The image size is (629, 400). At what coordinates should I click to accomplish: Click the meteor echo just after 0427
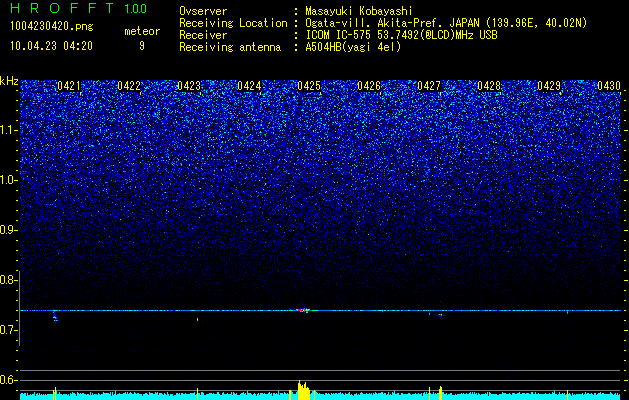point(440,315)
